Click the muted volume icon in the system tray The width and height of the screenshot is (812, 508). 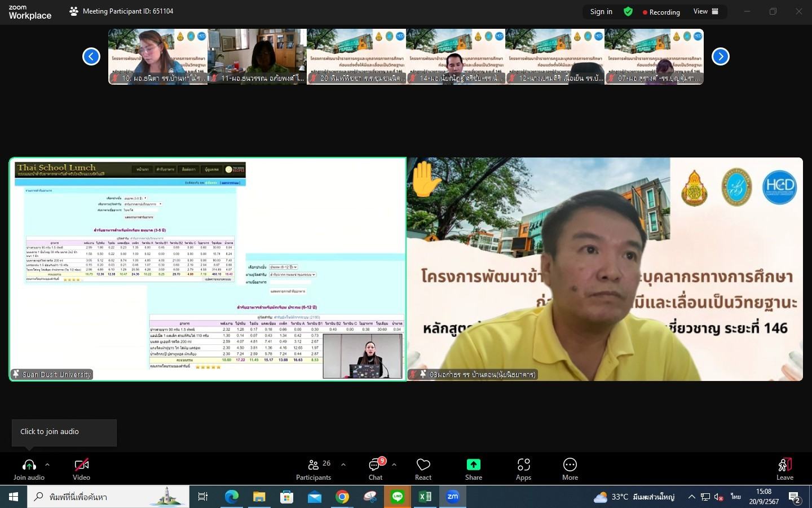(x=719, y=497)
